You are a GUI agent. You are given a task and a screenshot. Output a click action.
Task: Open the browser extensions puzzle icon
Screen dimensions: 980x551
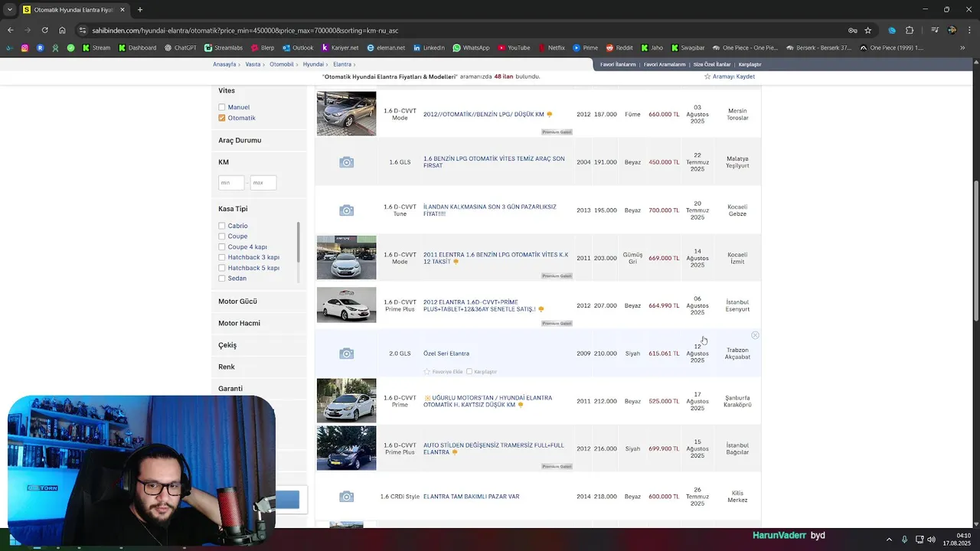[x=910, y=31]
